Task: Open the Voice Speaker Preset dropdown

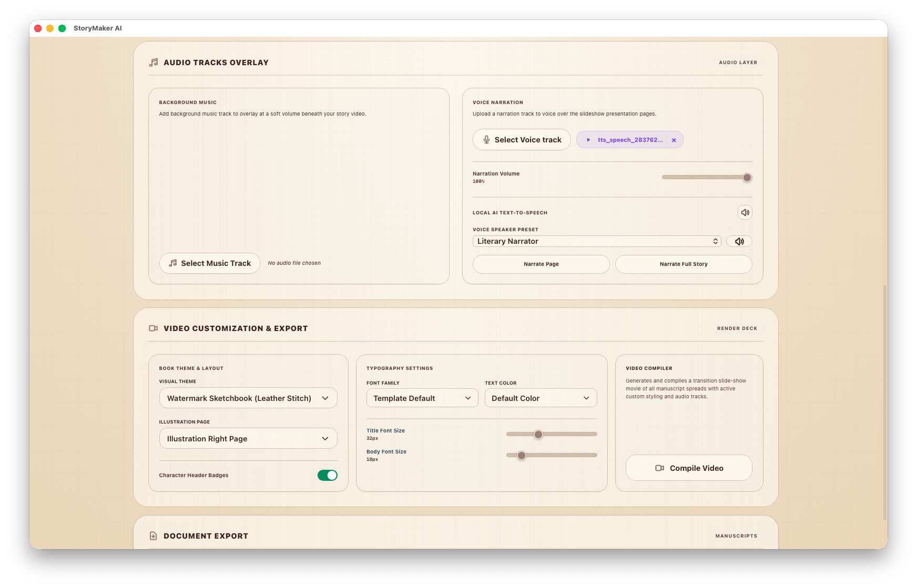Action: (x=597, y=241)
